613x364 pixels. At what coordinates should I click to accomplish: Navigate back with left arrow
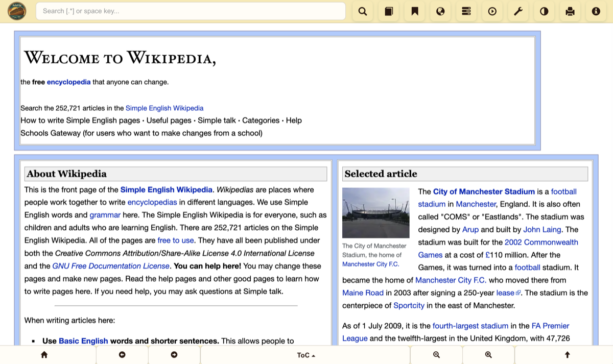122,355
